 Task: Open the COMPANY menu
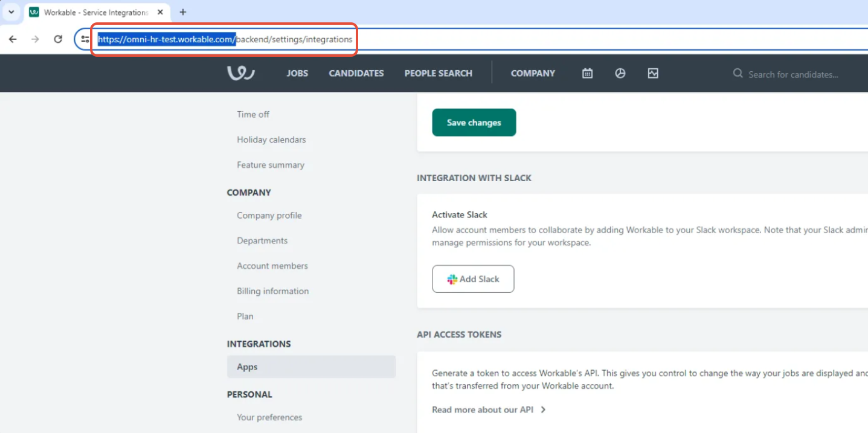pyautogui.click(x=533, y=73)
